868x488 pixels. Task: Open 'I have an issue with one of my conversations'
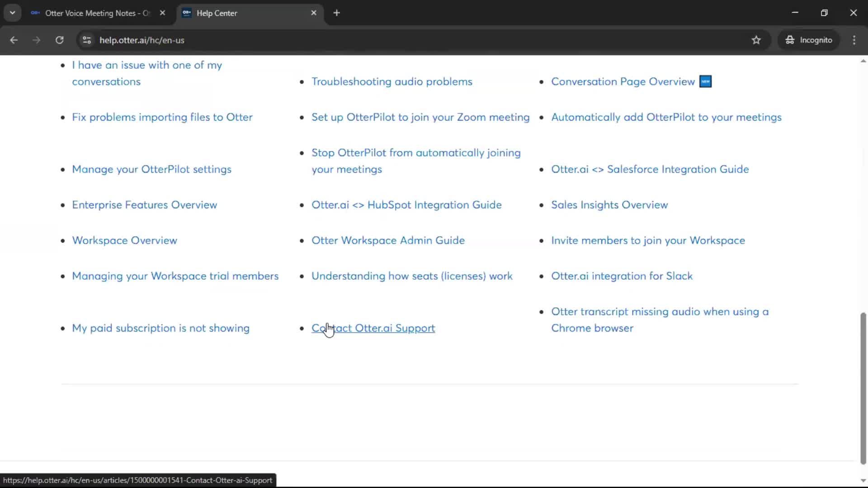[x=147, y=73]
